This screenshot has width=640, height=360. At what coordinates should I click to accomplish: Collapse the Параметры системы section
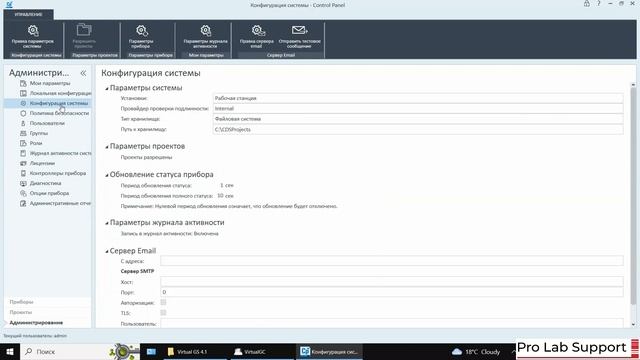(107, 89)
